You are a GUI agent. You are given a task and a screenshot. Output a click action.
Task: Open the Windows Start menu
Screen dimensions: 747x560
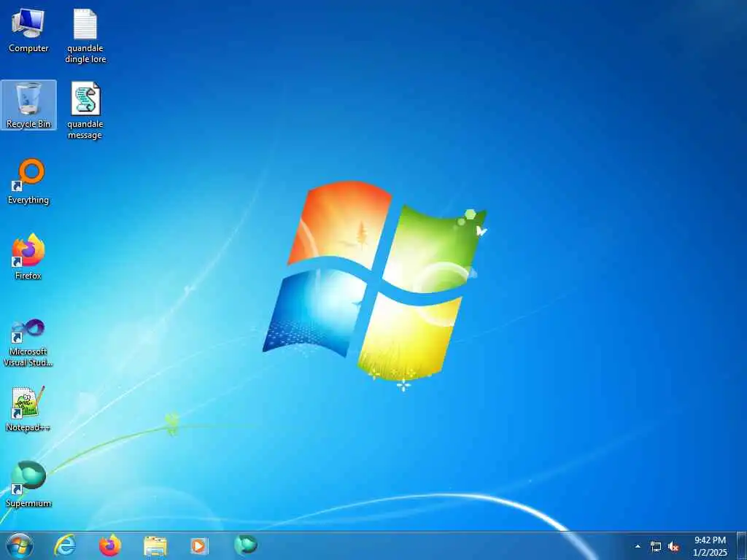pos(20,545)
